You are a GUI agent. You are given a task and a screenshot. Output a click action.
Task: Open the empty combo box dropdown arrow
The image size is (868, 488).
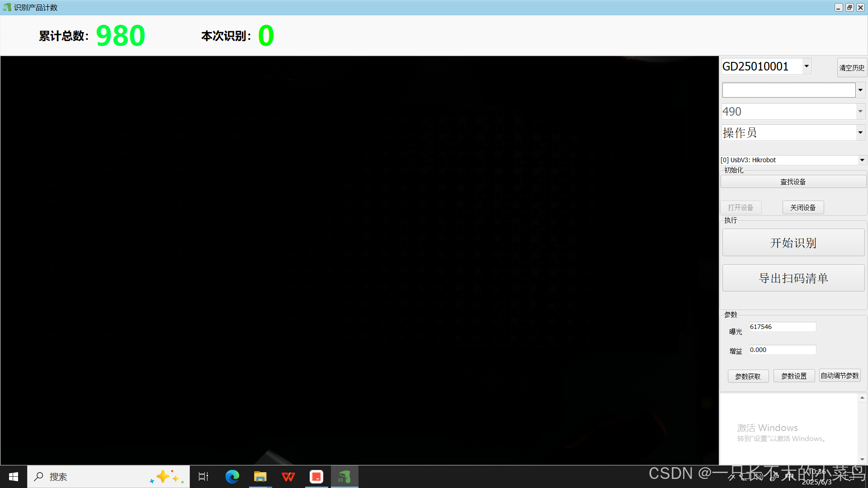[x=860, y=90]
